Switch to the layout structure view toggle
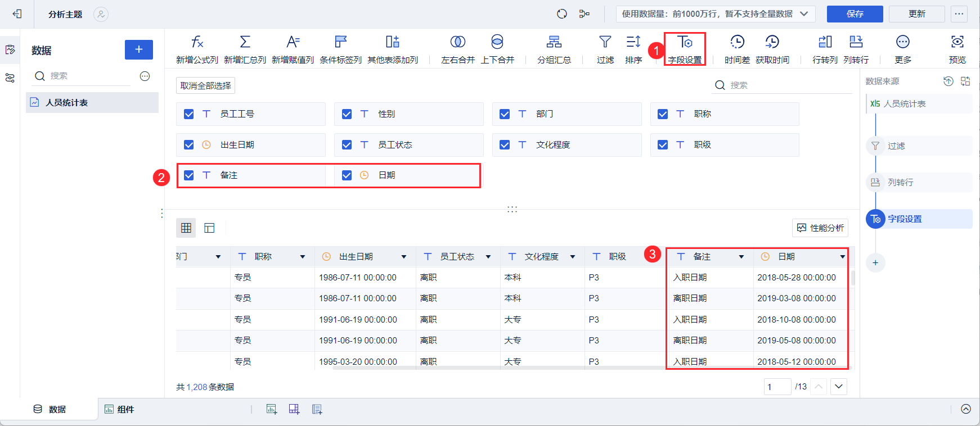 pyautogui.click(x=209, y=228)
